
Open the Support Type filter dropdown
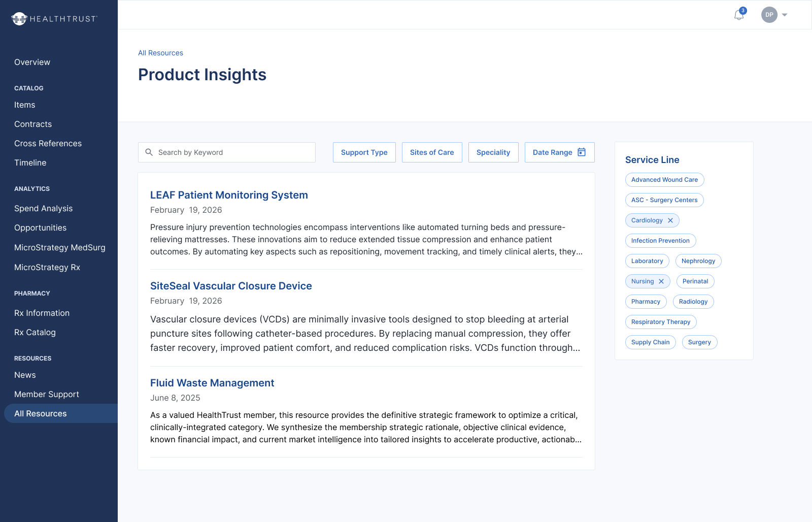[x=364, y=152]
